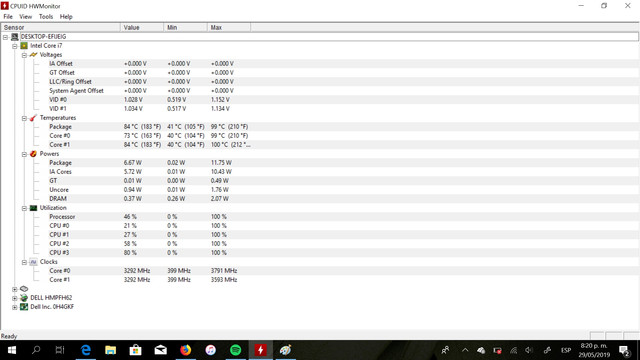
Task: Open the Windows Start menu
Action: [12, 350]
